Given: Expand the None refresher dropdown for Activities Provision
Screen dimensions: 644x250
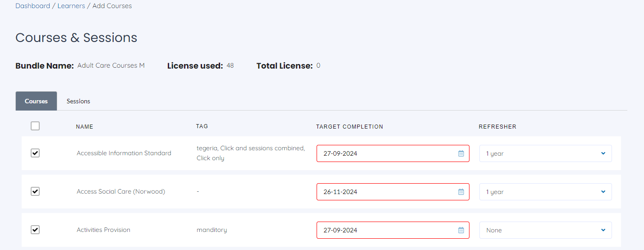Looking at the screenshot, I should [x=545, y=230].
